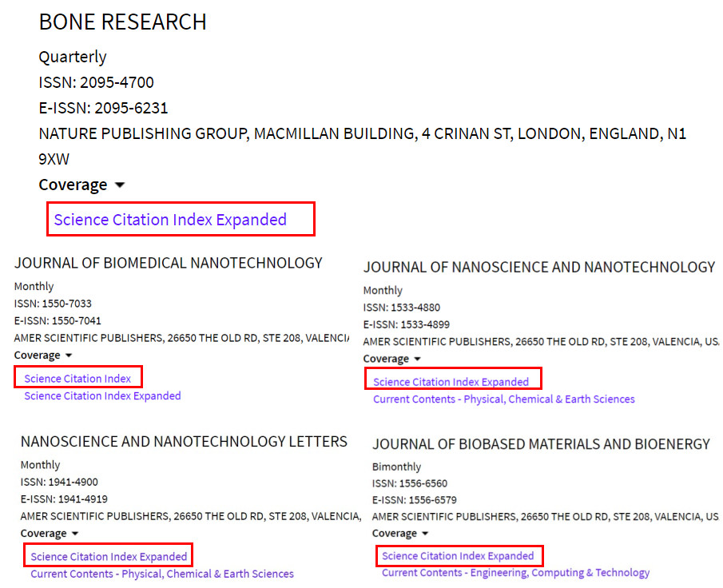This screenshot has height=588, width=723.
Task: Click the Journal of Biobased Materials and Bioenergy title
Action: click(541, 443)
